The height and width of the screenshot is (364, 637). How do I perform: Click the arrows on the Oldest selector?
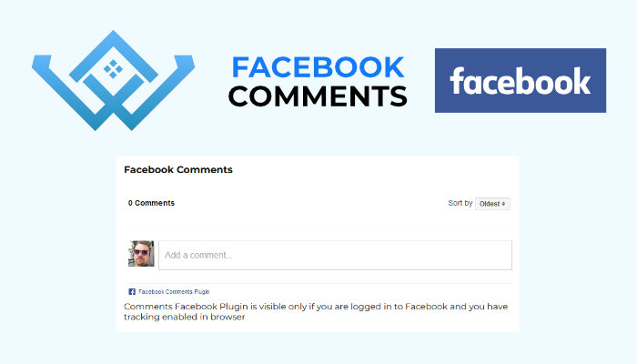[503, 204]
